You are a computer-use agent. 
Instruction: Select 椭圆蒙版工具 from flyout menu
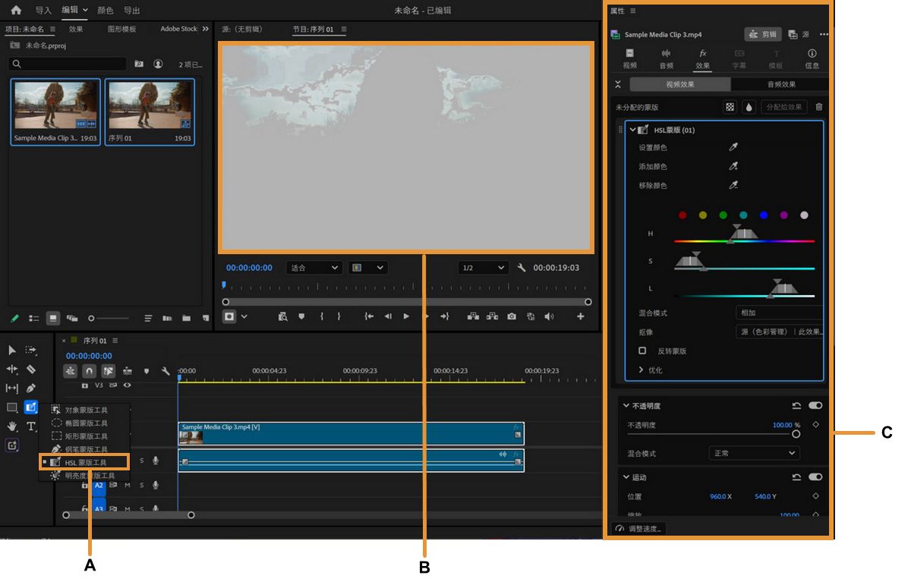(79, 423)
